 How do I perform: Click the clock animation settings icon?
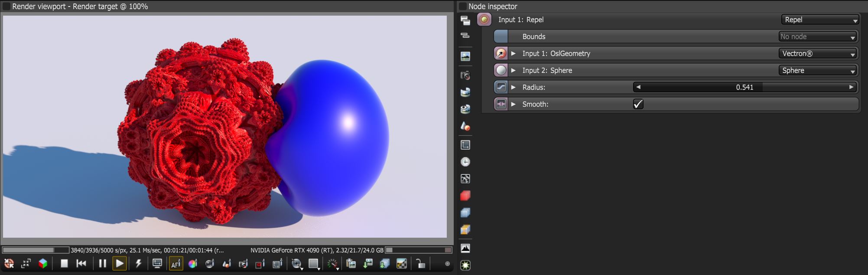click(465, 162)
